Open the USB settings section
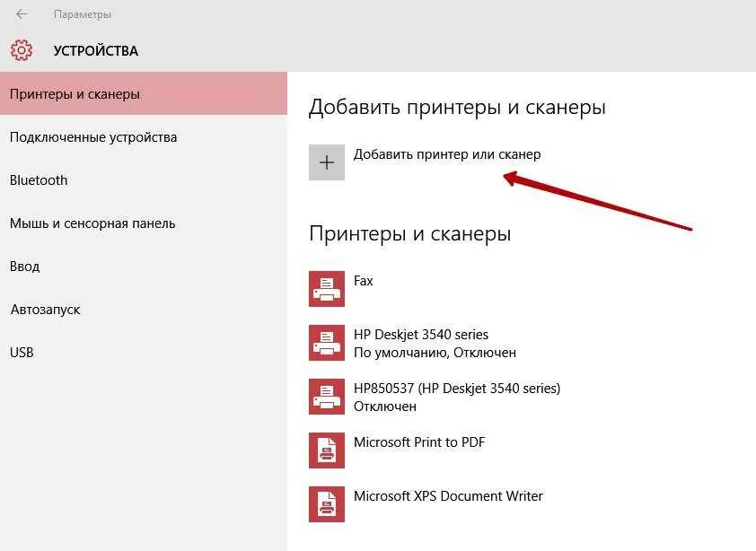 tap(144, 353)
